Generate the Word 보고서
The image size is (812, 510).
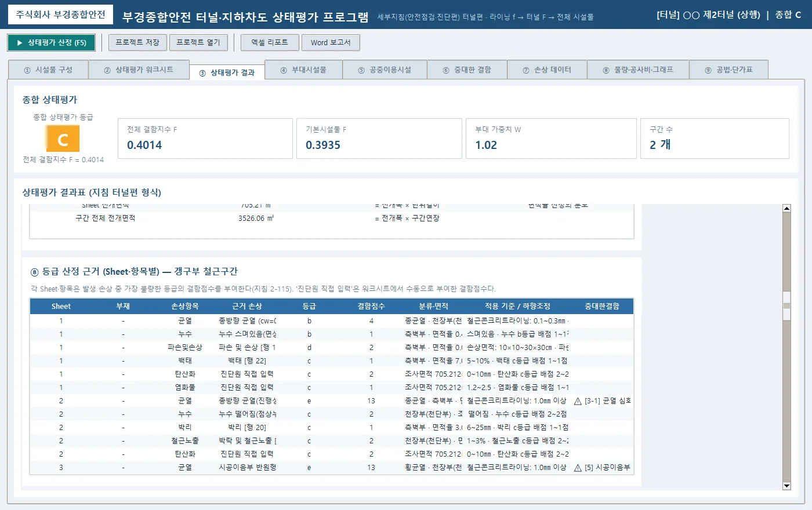331,42
